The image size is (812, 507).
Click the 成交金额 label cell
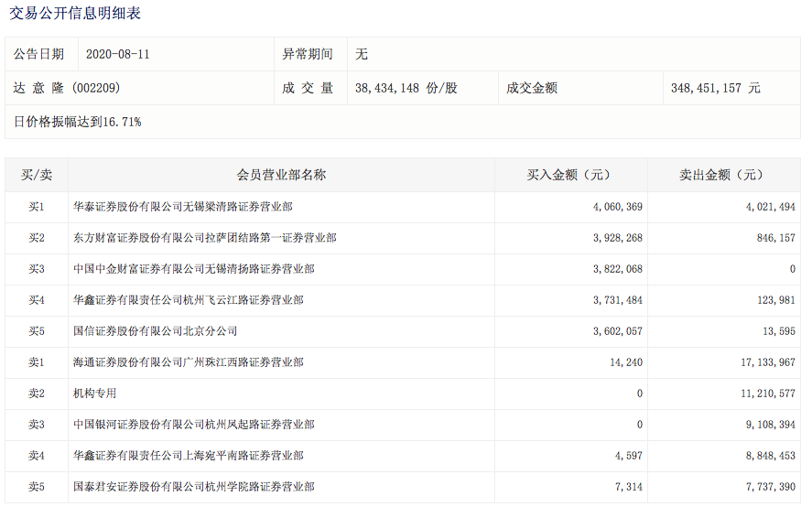(580, 88)
